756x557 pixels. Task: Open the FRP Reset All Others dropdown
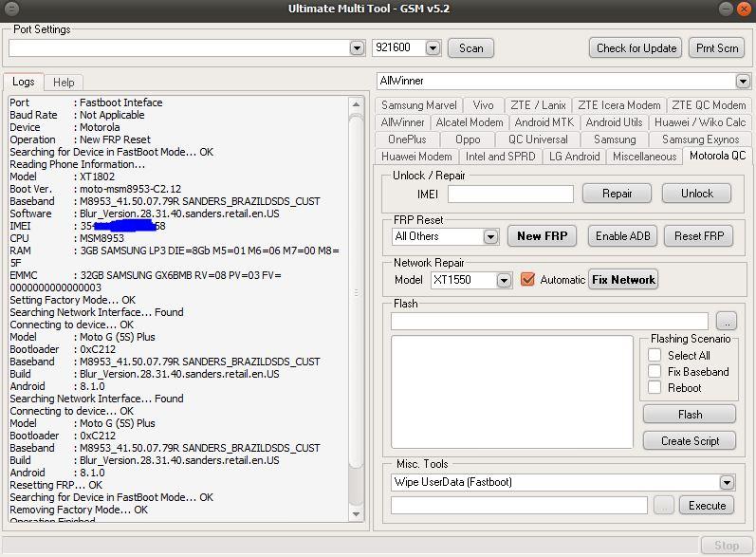coord(490,237)
